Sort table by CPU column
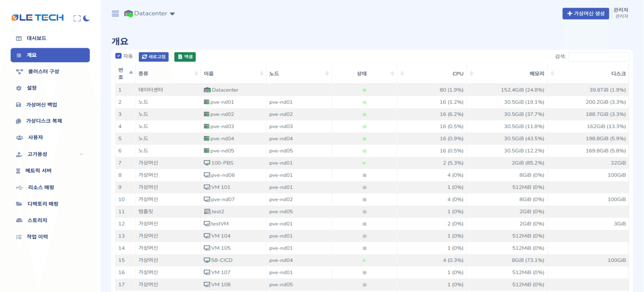The width and height of the screenshot is (644, 292). (432, 74)
